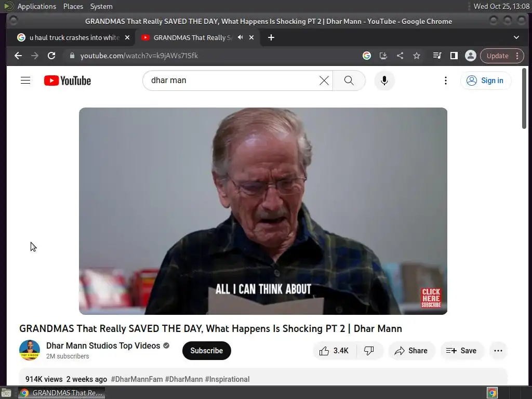Click the Sign in button
The width and height of the screenshot is (532, 399).
pos(485,81)
